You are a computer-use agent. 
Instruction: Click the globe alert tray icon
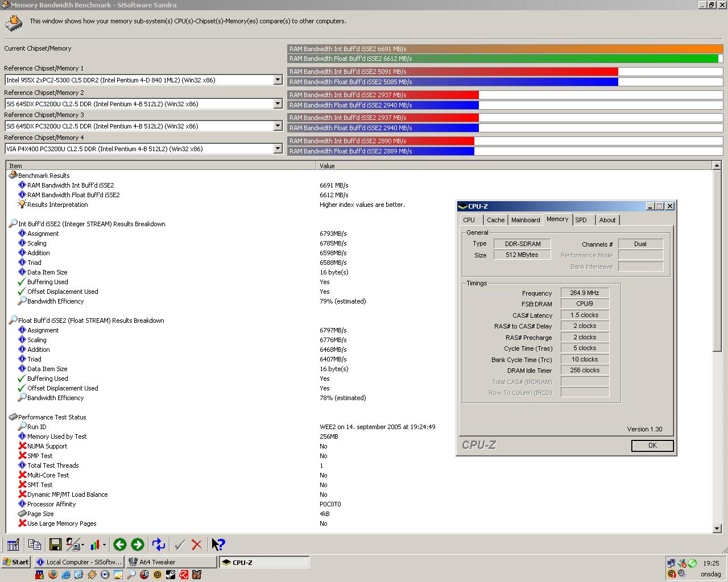[672, 574]
